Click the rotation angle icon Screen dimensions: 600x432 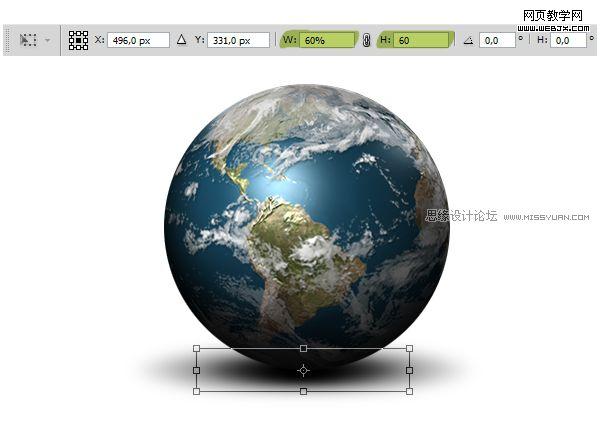[468, 40]
